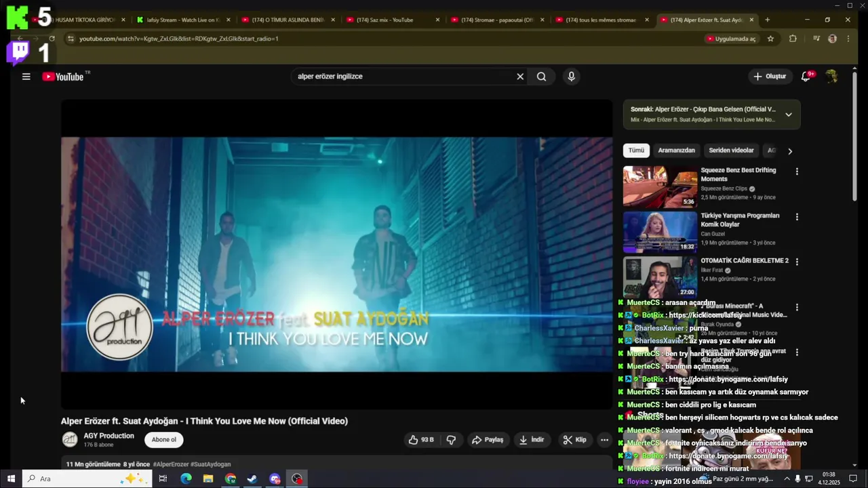Open the AGY Production channel avatar

point(70,440)
